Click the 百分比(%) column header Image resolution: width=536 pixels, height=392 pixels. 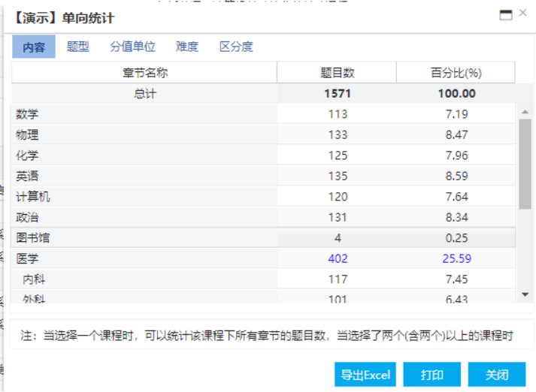tap(456, 73)
